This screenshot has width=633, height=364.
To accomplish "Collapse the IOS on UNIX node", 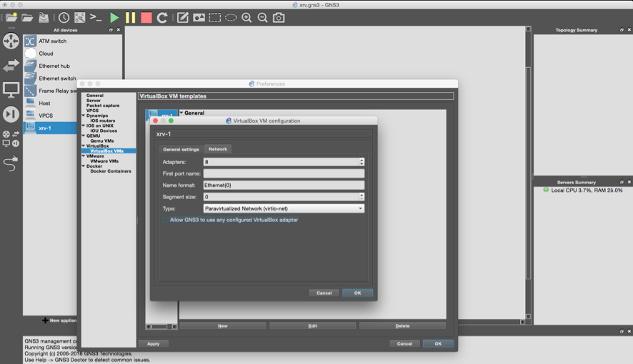I will pyautogui.click(x=84, y=126).
